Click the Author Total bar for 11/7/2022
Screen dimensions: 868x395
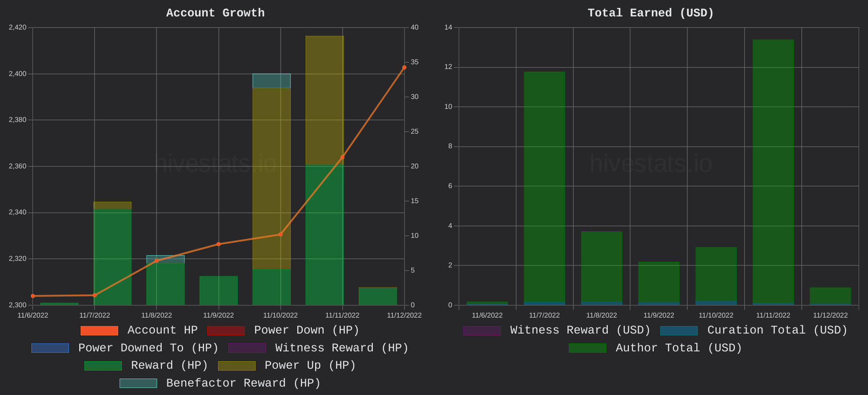[x=544, y=187]
